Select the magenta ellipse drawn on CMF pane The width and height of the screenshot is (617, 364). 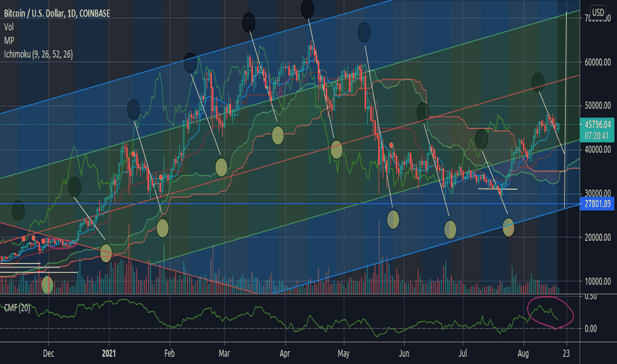[551, 312]
